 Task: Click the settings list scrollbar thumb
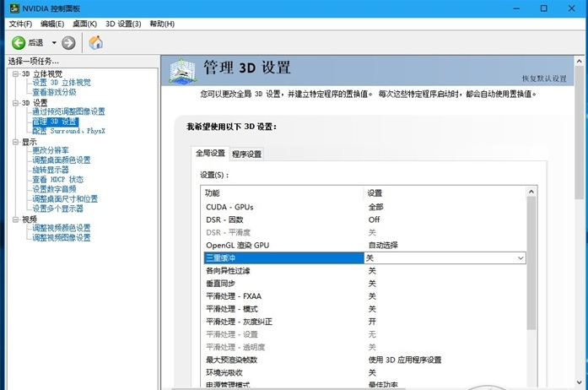pyautogui.click(x=531, y=263)
